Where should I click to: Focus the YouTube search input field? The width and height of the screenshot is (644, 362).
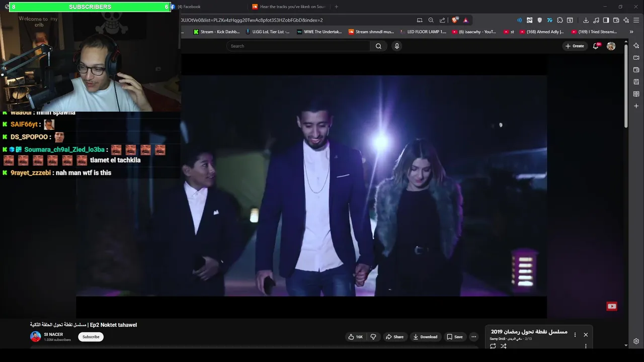[299, 46]
